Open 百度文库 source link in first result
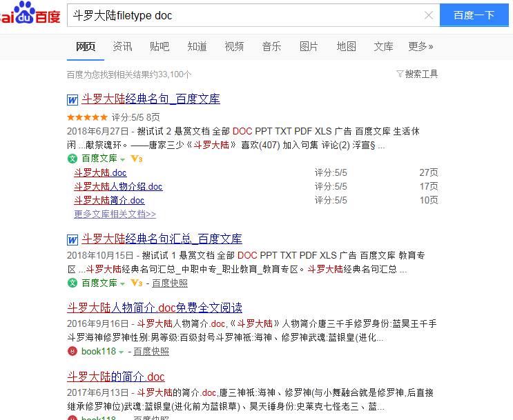This screenshot has width=513, height=420. 99,159
